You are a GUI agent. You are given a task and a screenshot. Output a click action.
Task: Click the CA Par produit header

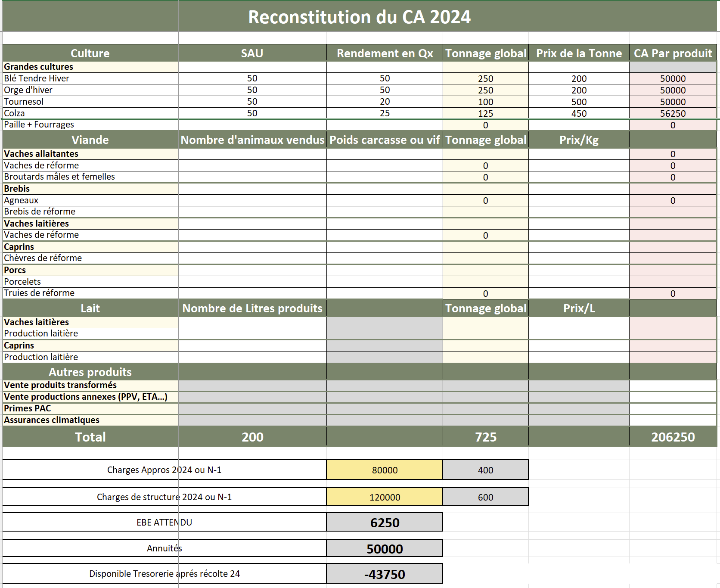[673, 53]
